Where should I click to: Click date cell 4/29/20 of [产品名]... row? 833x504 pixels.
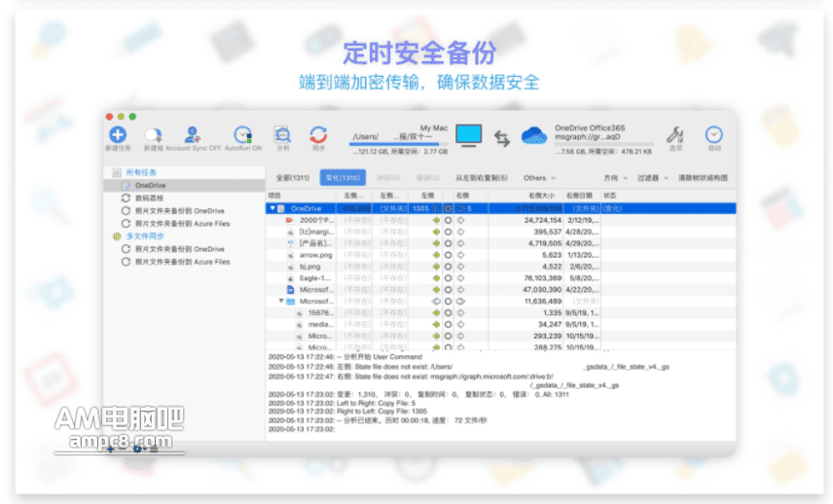583,243
